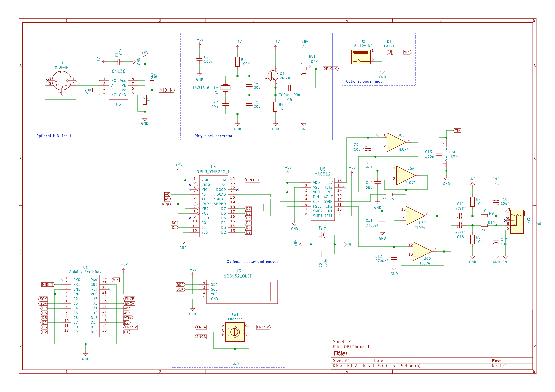Click the R6 33 ohm resistor
Image resolution: width=555 pixels, height=392 pixels.
pyautogui.click(x=389, y=194)
